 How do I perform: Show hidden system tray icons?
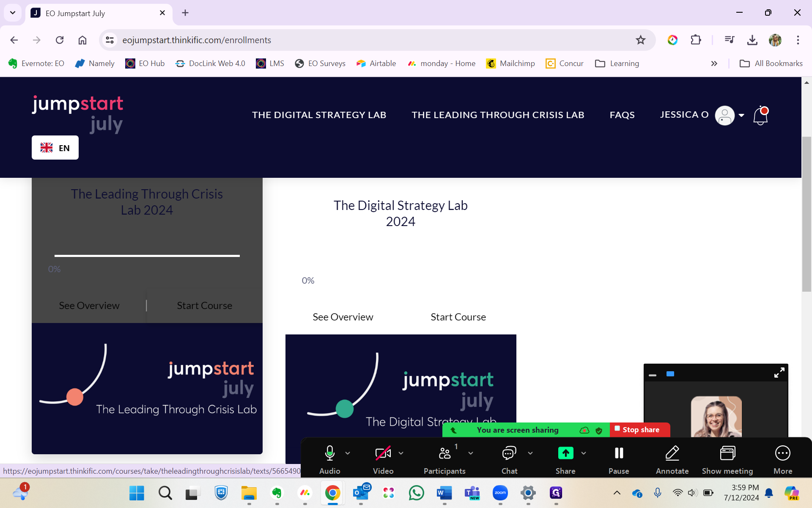[617, 493]
